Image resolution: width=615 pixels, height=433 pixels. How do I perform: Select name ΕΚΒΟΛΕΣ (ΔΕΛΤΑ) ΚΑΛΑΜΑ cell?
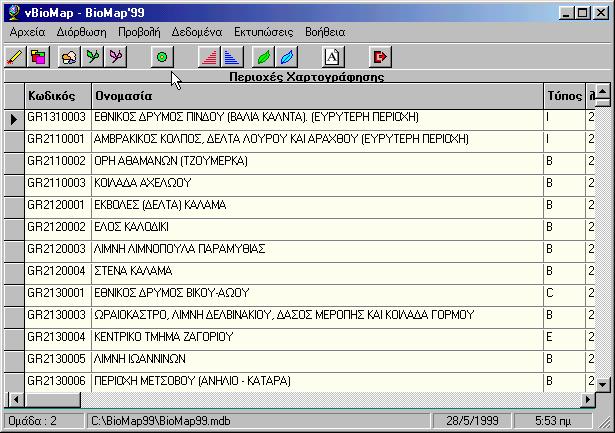click(317, 207)
